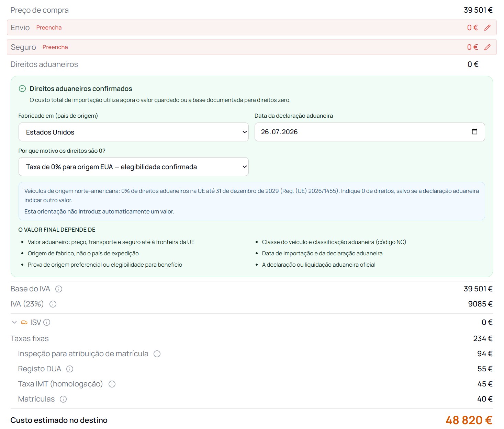Expand the ISV section chevron
Screen dimensions: 504x429
pos(14,322)
